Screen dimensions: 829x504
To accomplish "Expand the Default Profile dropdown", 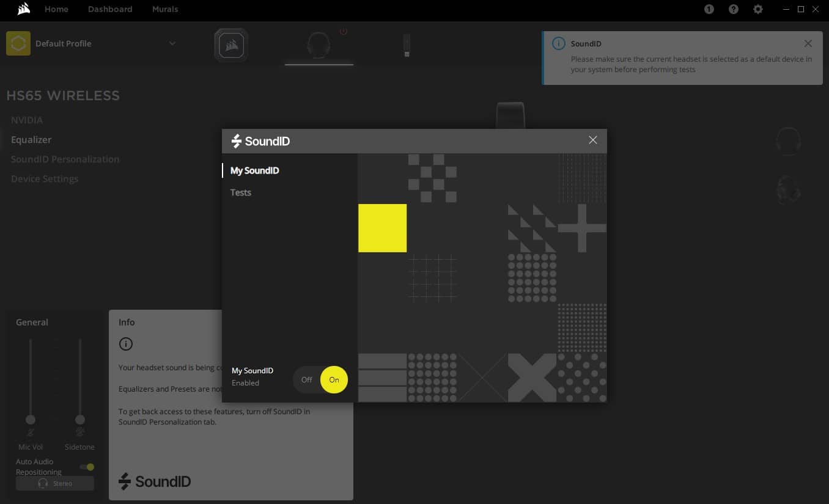I will [x=172, y=43].
